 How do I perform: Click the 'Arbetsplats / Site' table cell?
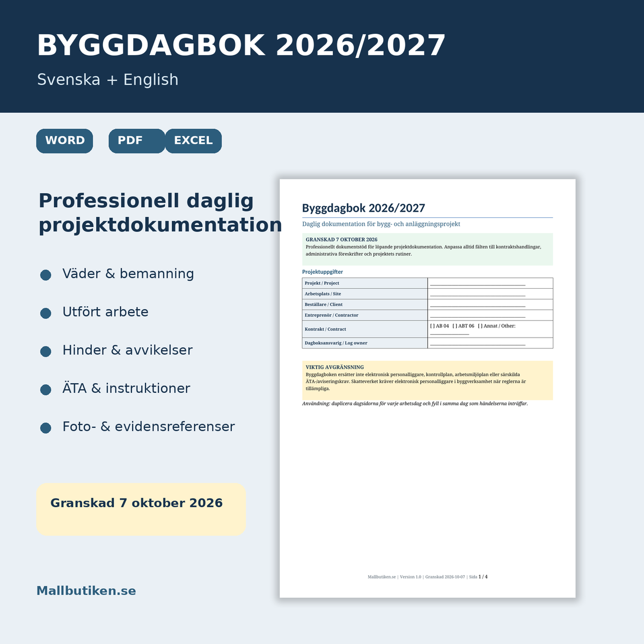tap(365, 294)
